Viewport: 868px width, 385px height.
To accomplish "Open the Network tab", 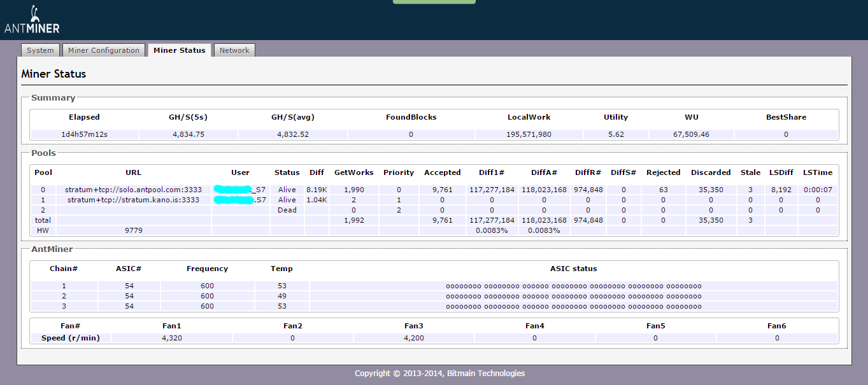I will click(234, 50).
